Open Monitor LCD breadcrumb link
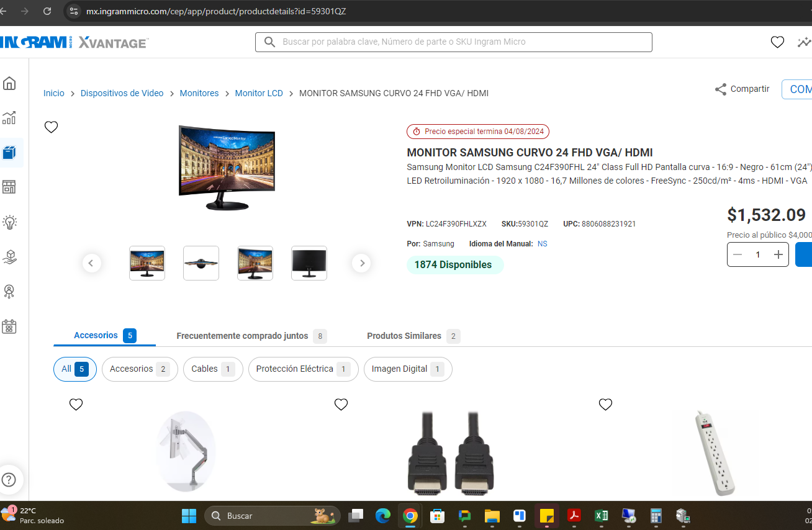This screenshot has width=812, height=530. coord(259,93)
